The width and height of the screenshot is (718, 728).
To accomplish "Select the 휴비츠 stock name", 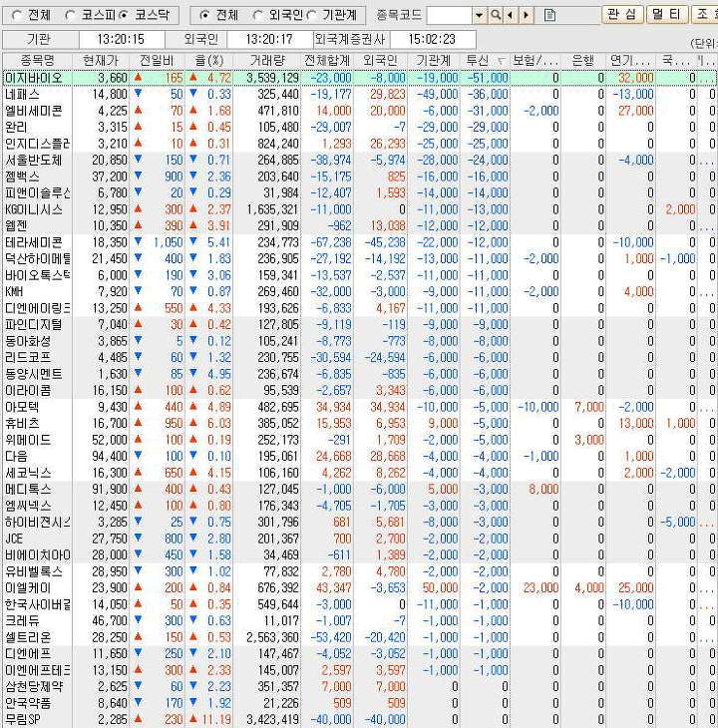I will (x=22, y=424).
